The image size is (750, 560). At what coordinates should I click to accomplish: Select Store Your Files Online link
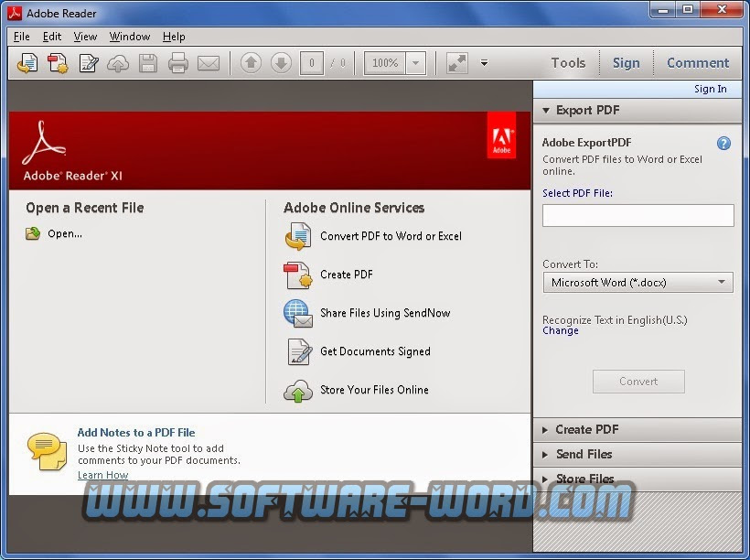tap(374, 390)
